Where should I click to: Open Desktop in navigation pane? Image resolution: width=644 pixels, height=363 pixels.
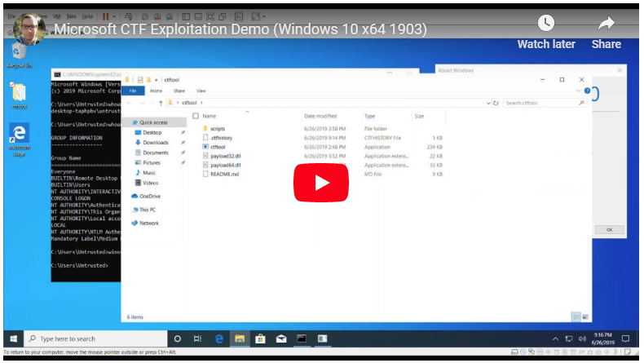[x=152, y=132]
